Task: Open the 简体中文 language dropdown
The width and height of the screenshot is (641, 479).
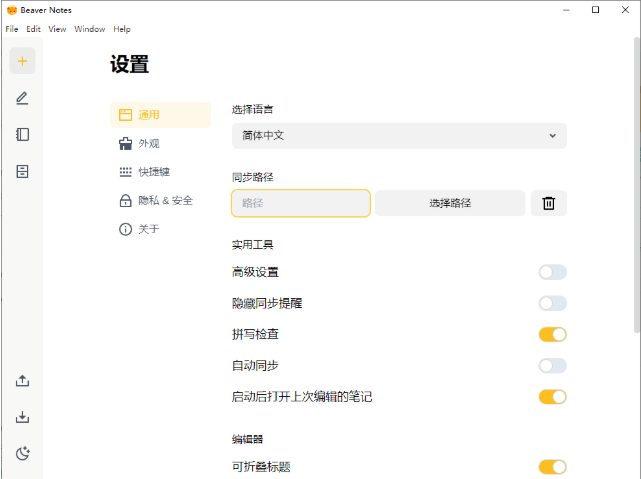Action: pos(399,136)
